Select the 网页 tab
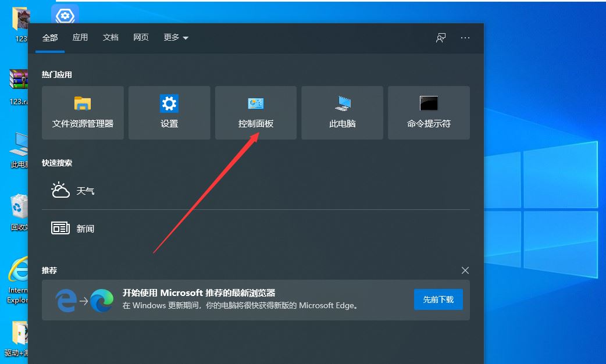Image resolution: width=606 pixels, height=364 pixels. [141, 37]
